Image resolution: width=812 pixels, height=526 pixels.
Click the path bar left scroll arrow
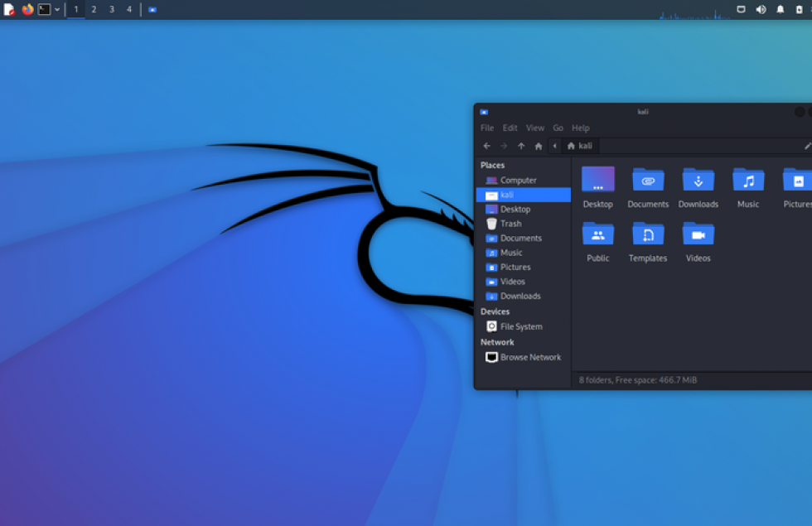coord(554,146)
